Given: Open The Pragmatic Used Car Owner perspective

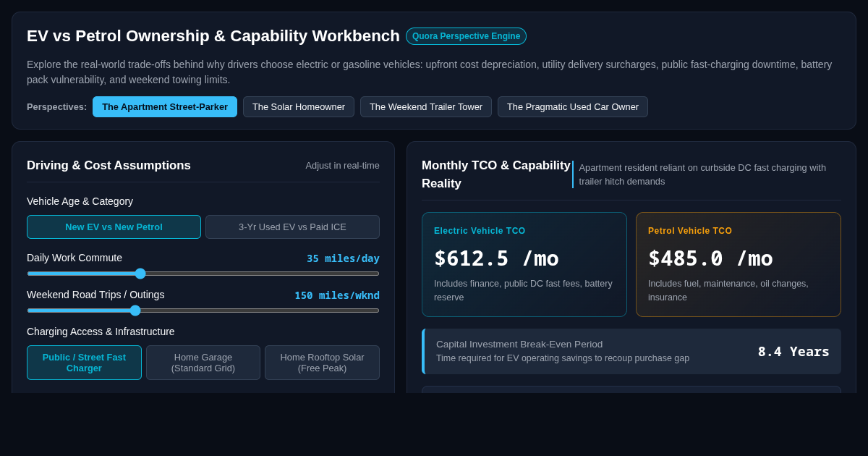Looking at the screenshot, I should (573, 107).
